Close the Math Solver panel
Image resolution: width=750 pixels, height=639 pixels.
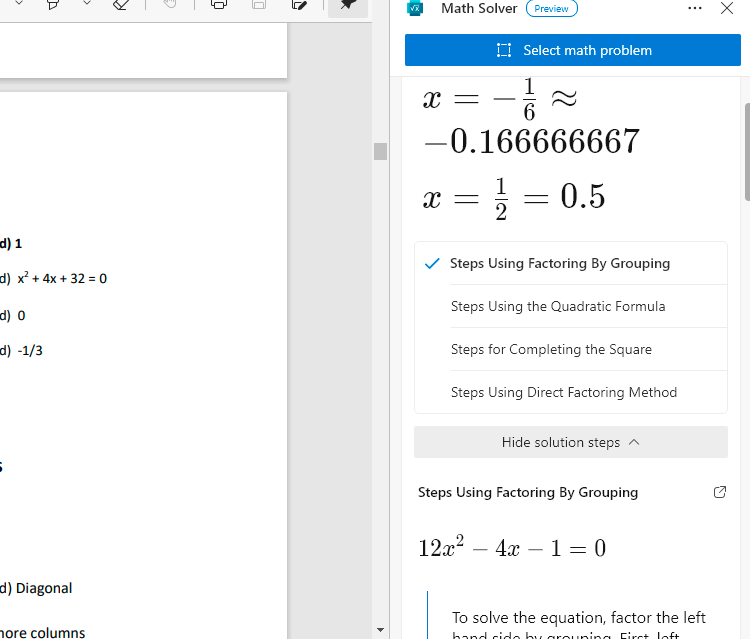[x=727, y=8]
